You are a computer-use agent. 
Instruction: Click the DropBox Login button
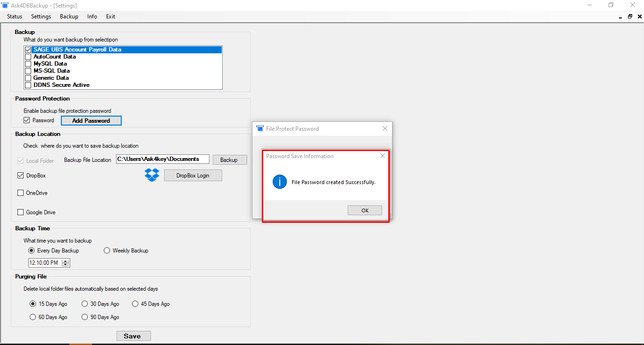tap(193, 176)
